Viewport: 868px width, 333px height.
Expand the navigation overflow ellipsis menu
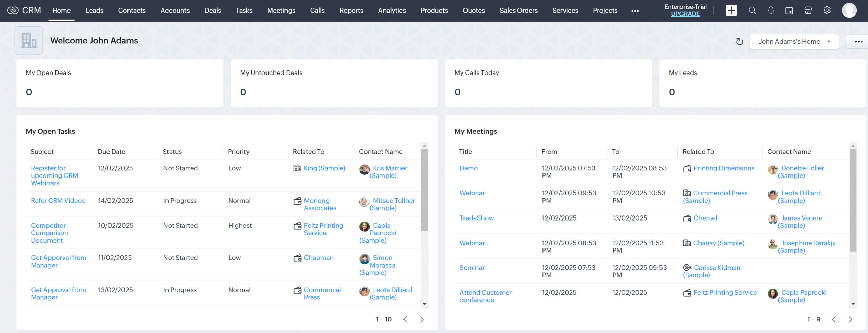[x=635, y=11]
